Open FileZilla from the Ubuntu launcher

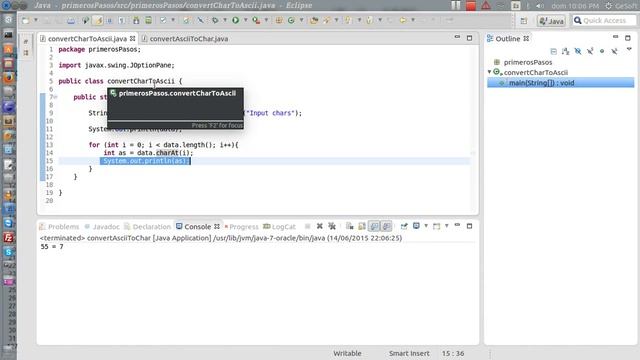pos(9,238)
